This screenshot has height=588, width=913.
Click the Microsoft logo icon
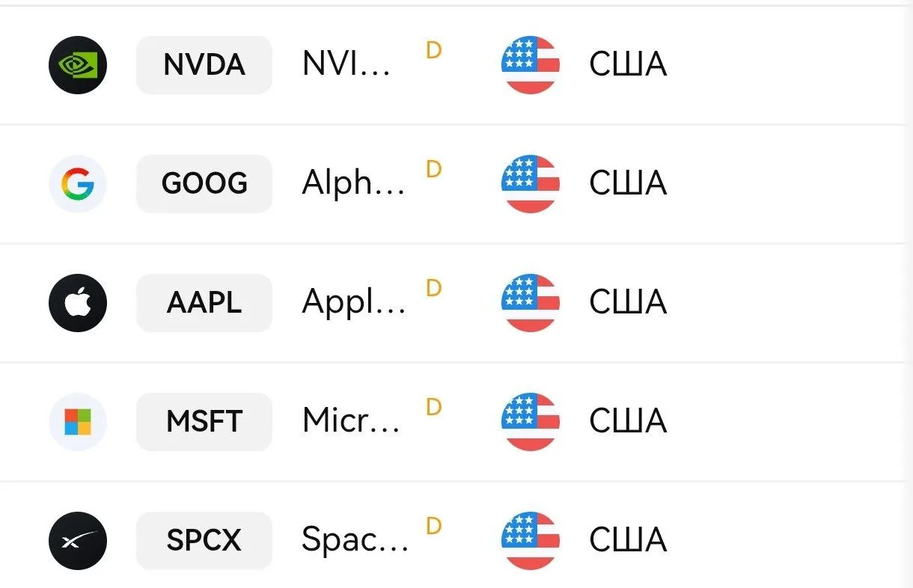tap(78, 422)
